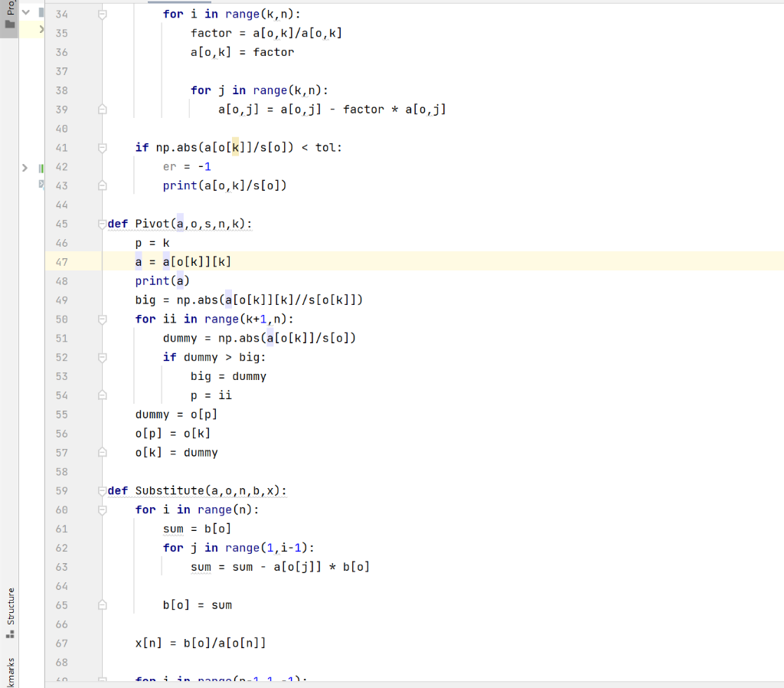The height and width of the screenshot is (688, 784).
Task: Set a breakpoint by clicking the gutter at line 47
Action: tap(84, 261)
